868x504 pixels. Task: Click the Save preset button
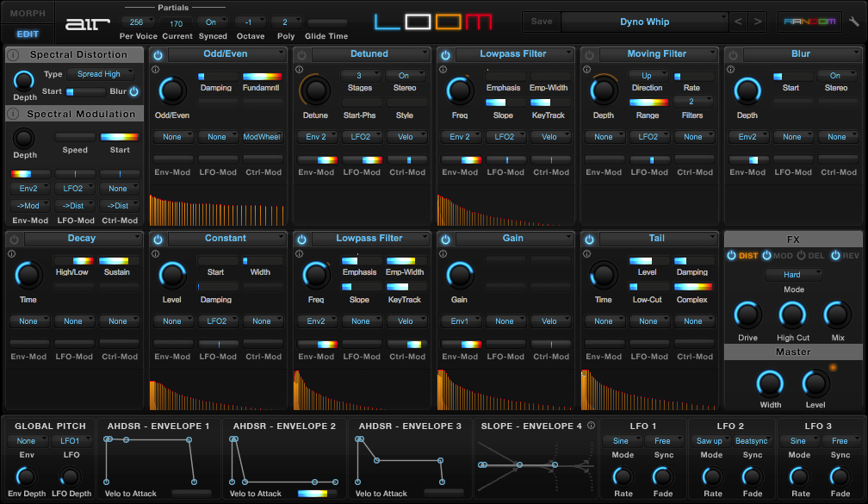click(x=542, y=22)
